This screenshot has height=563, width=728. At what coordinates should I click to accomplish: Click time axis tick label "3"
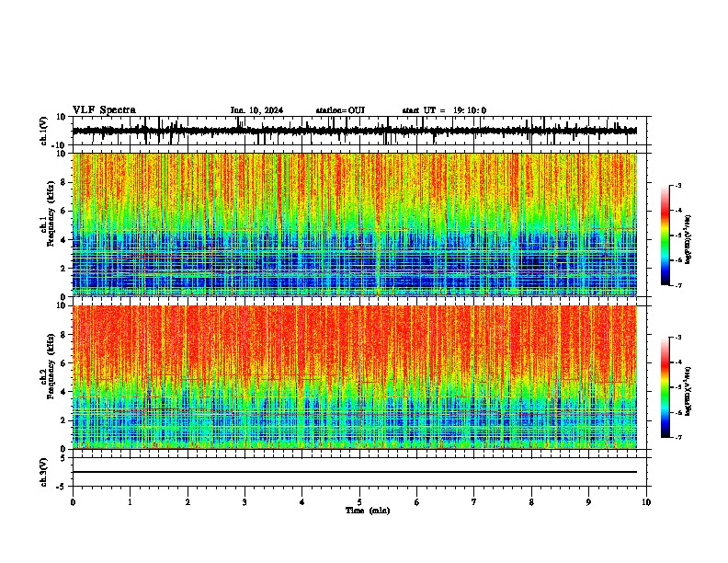245,502
